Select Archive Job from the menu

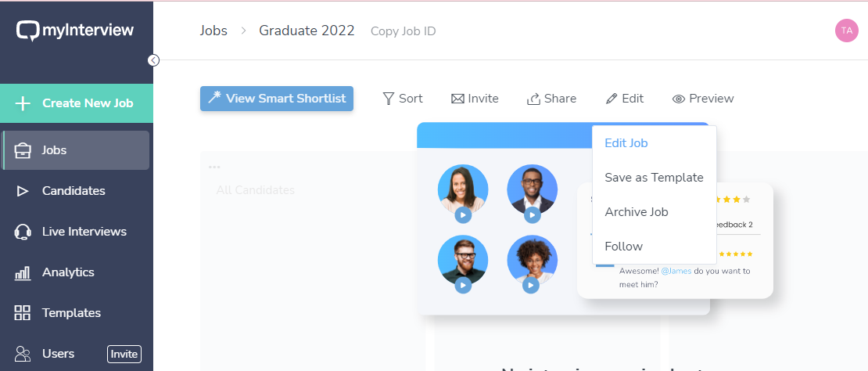coord(637,212)
